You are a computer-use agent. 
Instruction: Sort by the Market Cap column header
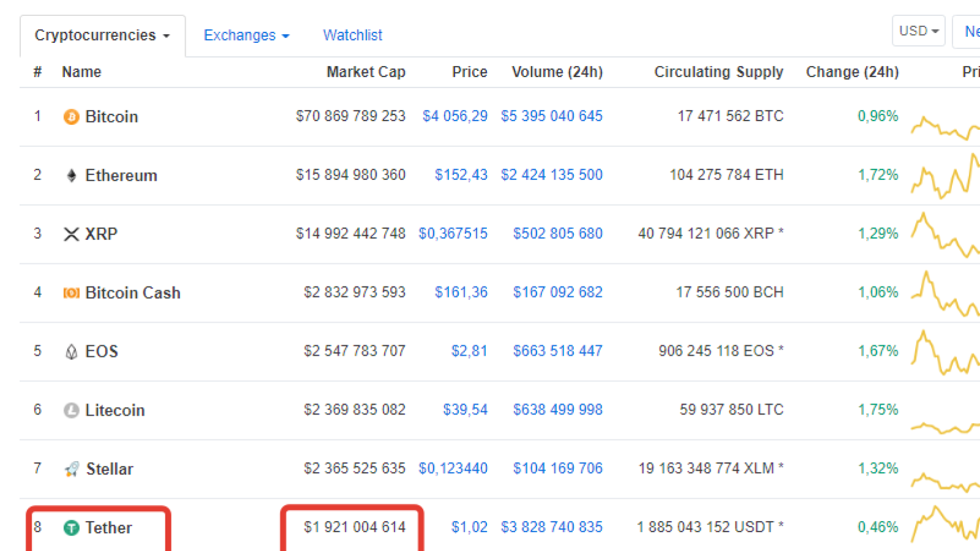(366, 72)
